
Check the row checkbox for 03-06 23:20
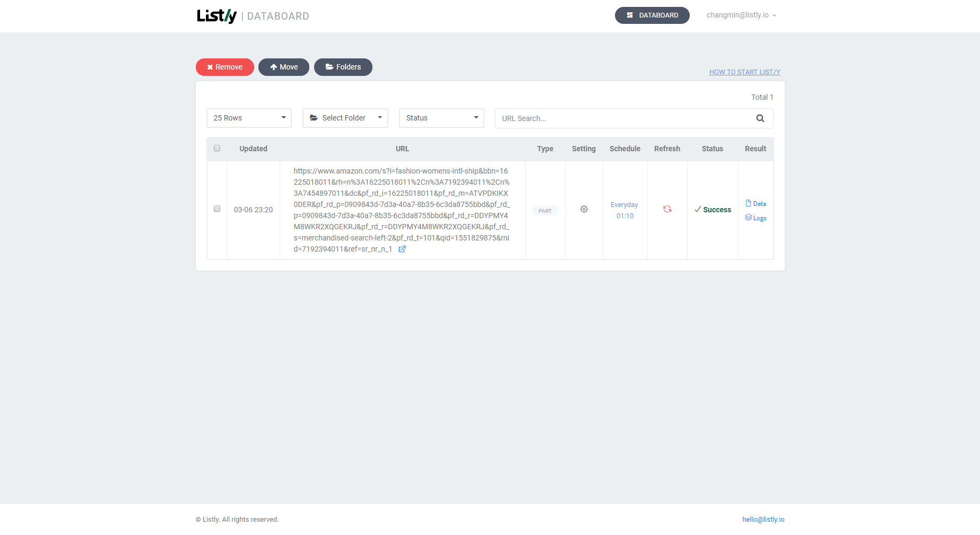coord(217,209)
